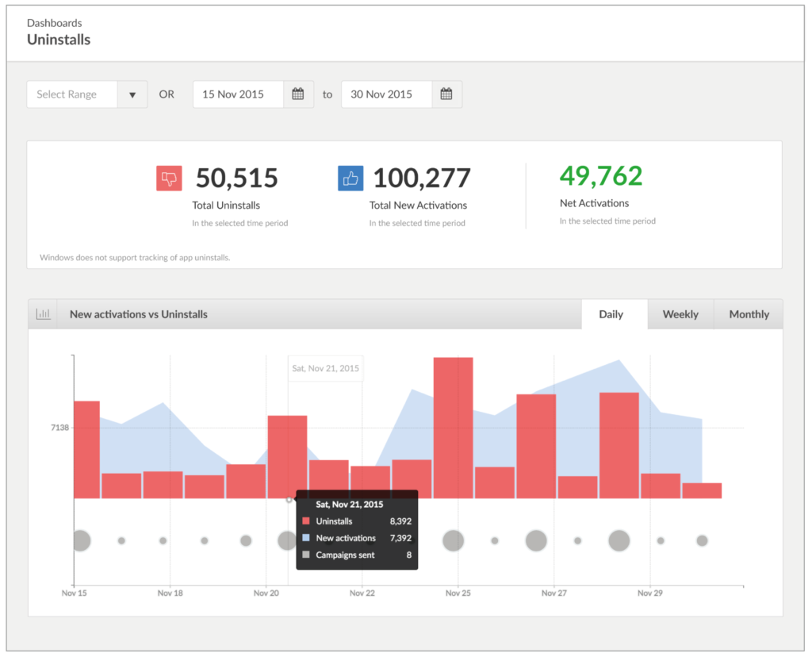Click the red Uninstalls legend swatch in the tooltip

305,521
